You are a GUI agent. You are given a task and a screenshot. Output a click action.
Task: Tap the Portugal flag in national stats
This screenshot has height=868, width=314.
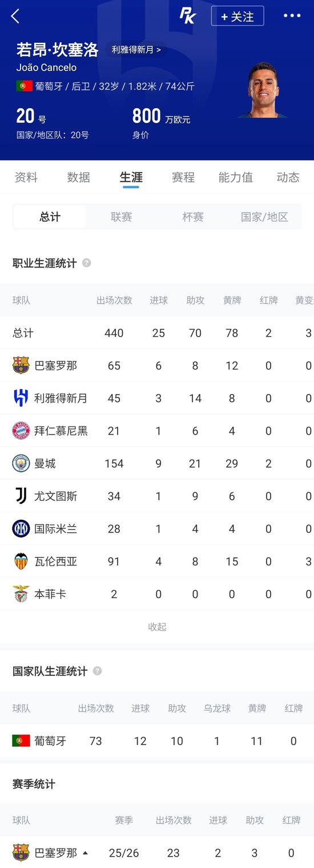(21, 741)
